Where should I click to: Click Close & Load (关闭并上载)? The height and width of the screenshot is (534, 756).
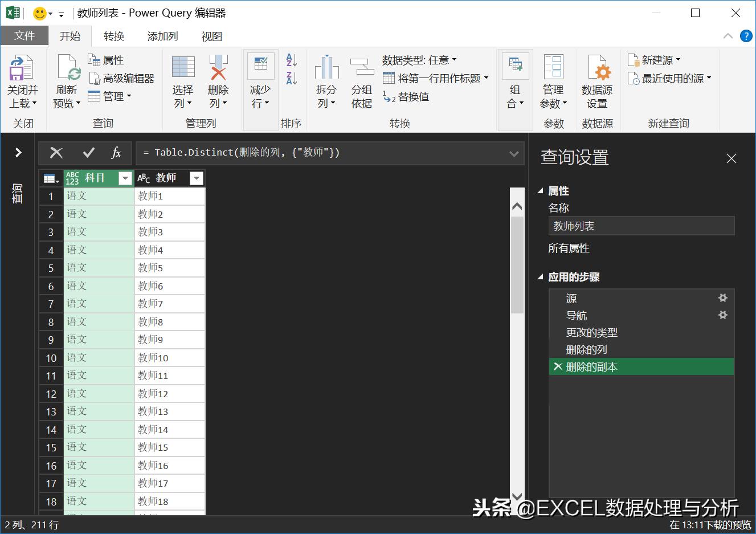22,80
